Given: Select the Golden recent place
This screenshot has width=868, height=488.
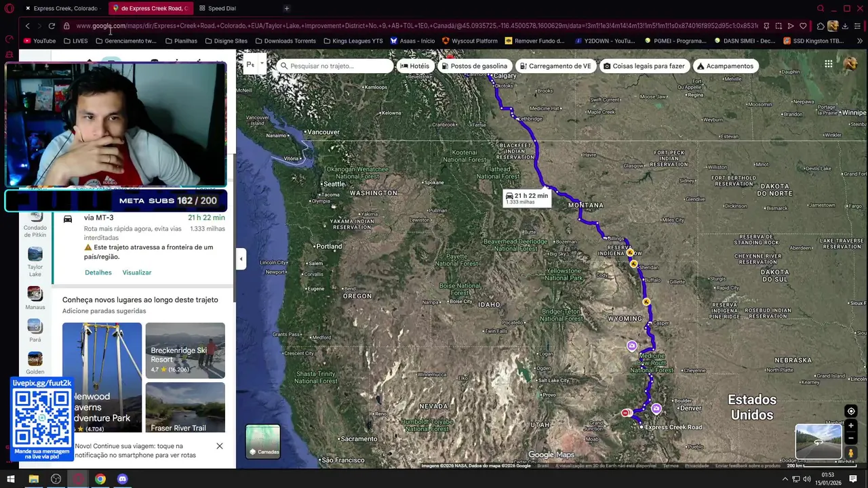Looking at the screenshot, I should pos(35,363).
